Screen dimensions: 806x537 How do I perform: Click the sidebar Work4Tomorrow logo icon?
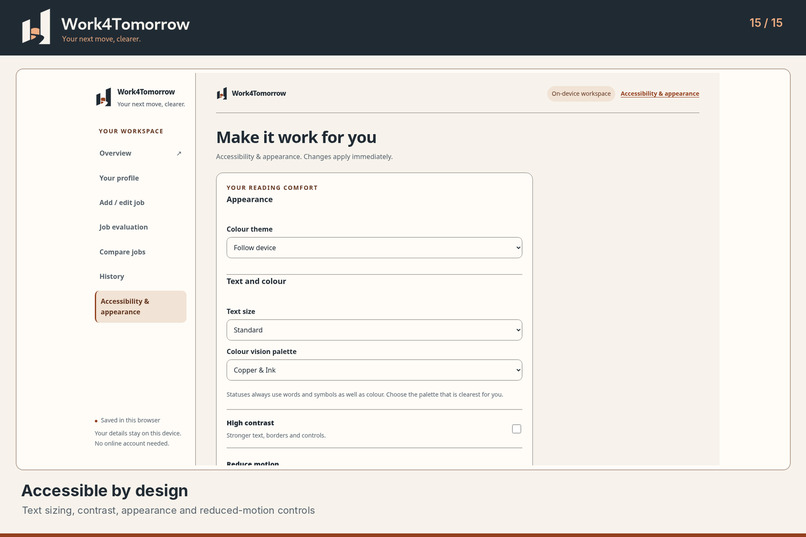click(x=103, y=97)
